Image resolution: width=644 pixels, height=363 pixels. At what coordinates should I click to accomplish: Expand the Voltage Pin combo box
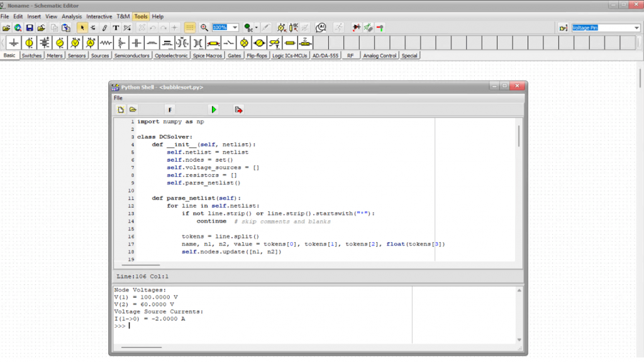[636, 28]
